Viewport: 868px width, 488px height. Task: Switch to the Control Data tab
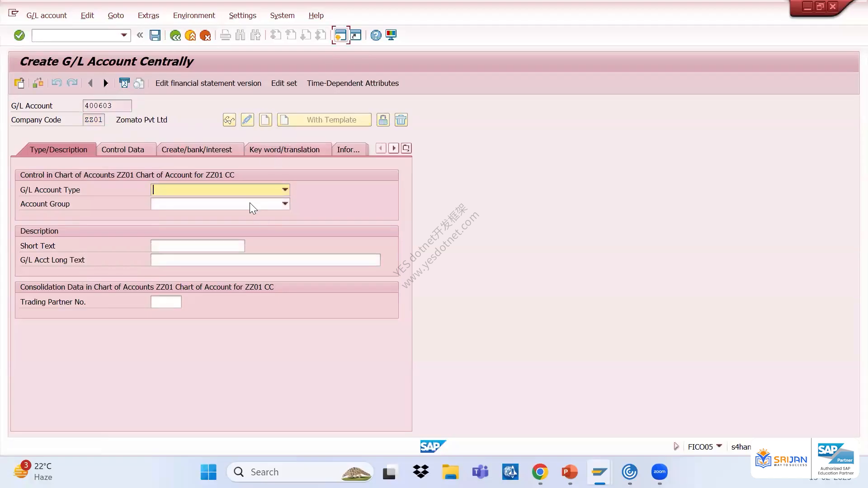point(123,150)
